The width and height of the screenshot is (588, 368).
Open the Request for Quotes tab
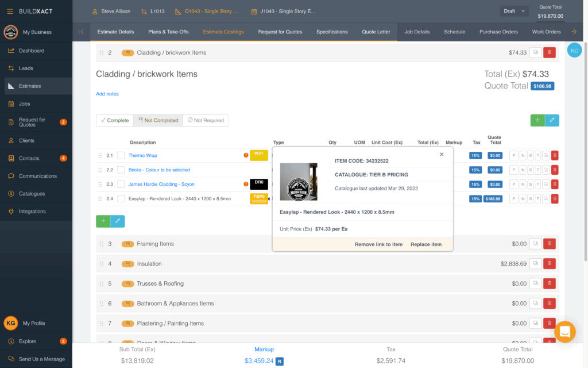(280, 32)
